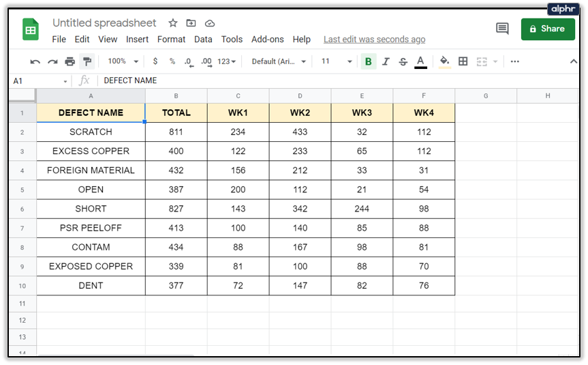Image resolution: width=588 pixels, height=365 pixels.
Task: Click the Redo arrow icon
Action: click(x=52, y=61)
